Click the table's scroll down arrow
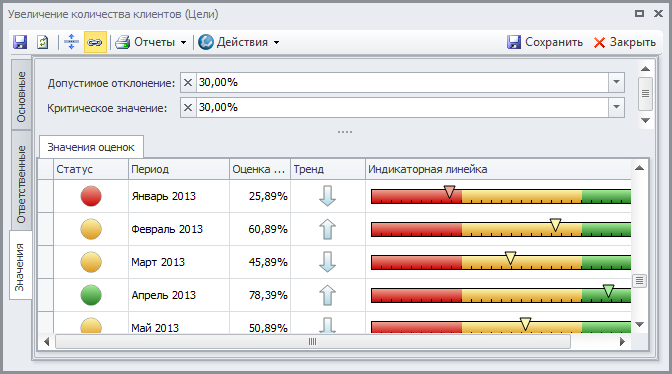672x374 pixels. pyautogui.click(x=639, y=325)
